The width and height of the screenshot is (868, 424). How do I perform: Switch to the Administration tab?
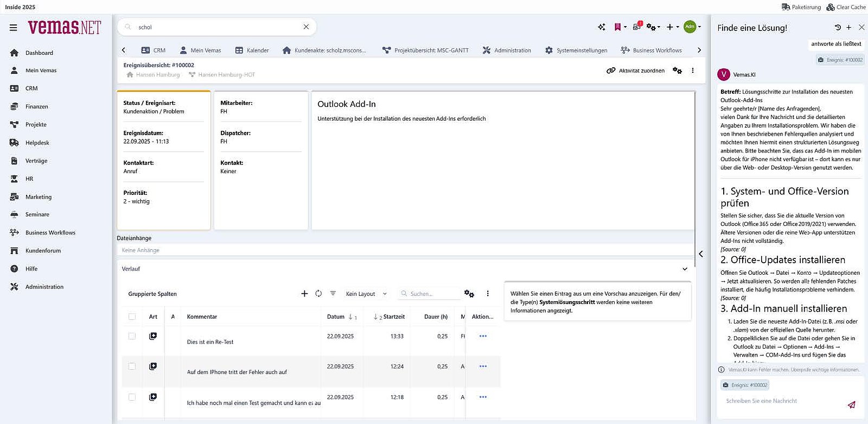coord(507,50)
